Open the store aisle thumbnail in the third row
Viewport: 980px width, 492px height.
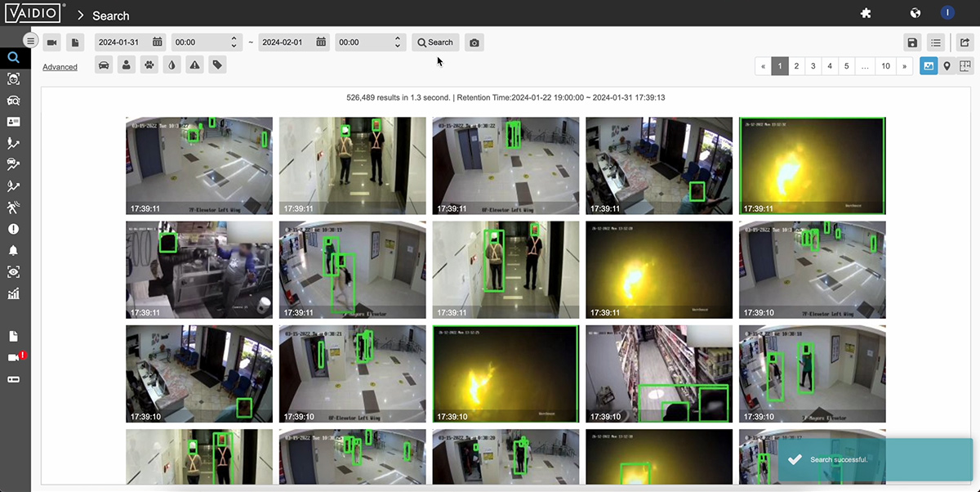(659, 373)
